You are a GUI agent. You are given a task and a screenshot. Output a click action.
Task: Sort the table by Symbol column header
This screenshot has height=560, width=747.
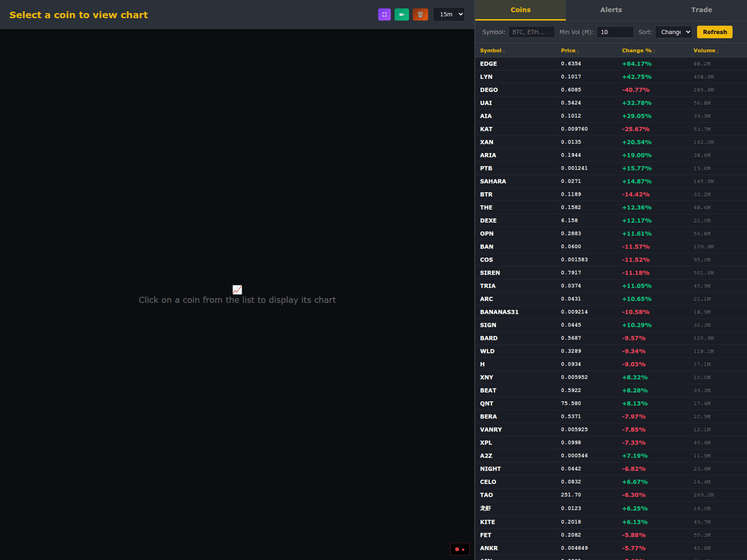[493, 50]
